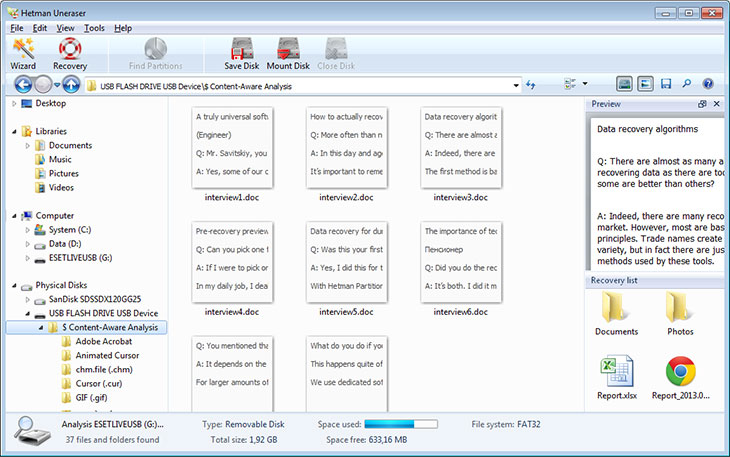This screenshot has height=457, width=730.
Task: Select USB FLASH DRIVE USB Device
Action: pos(103,313)
